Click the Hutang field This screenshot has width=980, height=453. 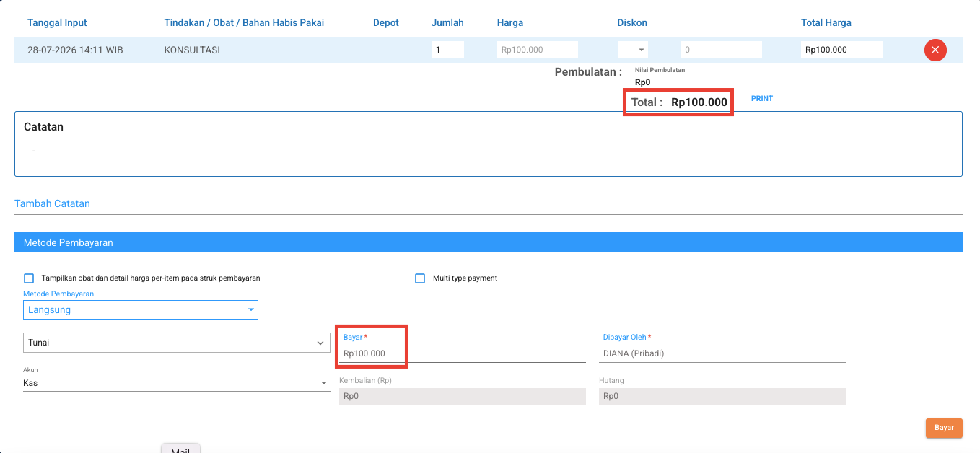(722, 396)
